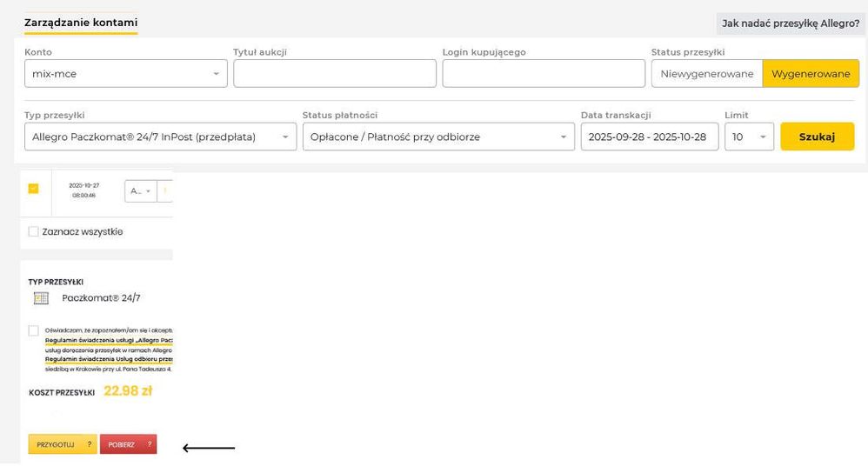Open the small 'A...' dropdown in the shipment row
This screenshot has height=473, width=868.
(140, 191)
